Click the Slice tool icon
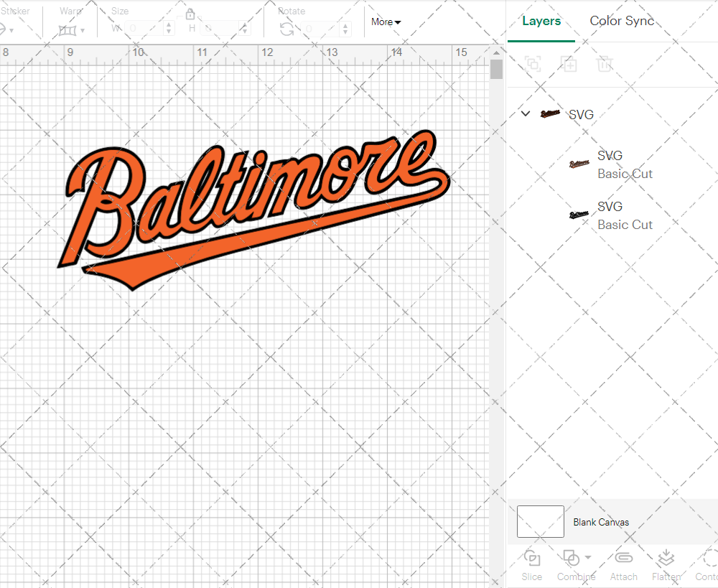Viewport: 718px width, 588px height. click(x=532, y=558)
